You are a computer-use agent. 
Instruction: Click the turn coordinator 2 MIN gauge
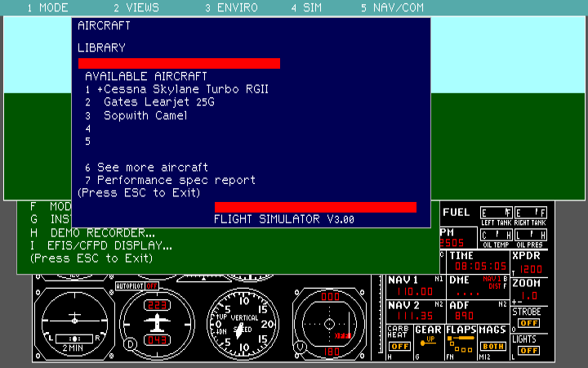[74, 324]
